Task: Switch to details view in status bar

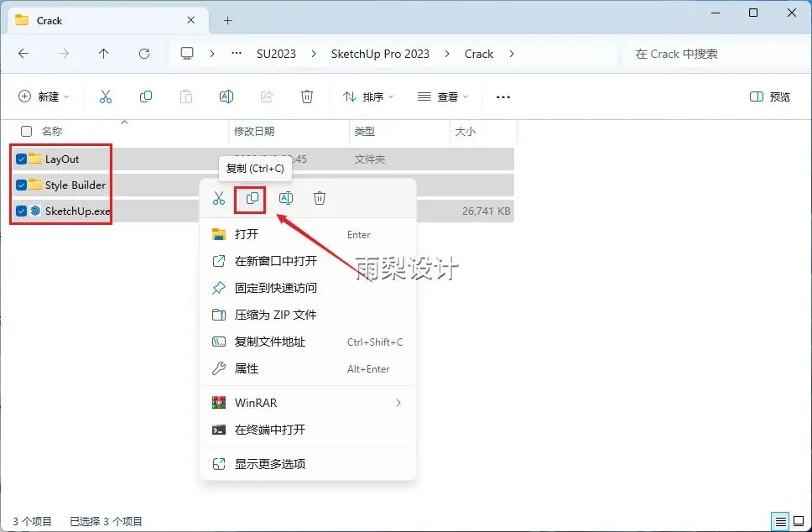Action: coord(780,521)
